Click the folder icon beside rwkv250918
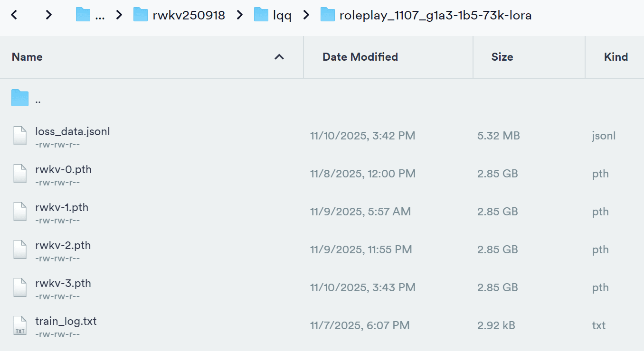This screenshot has height=351, width=644. [141, 15]
